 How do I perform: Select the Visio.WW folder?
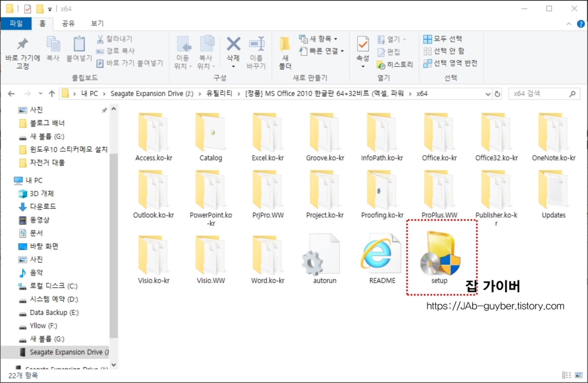tap(211, 260)
